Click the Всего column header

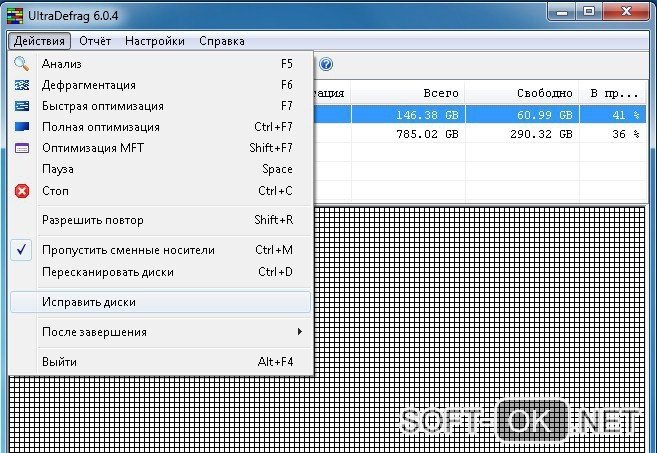(408, 93)
